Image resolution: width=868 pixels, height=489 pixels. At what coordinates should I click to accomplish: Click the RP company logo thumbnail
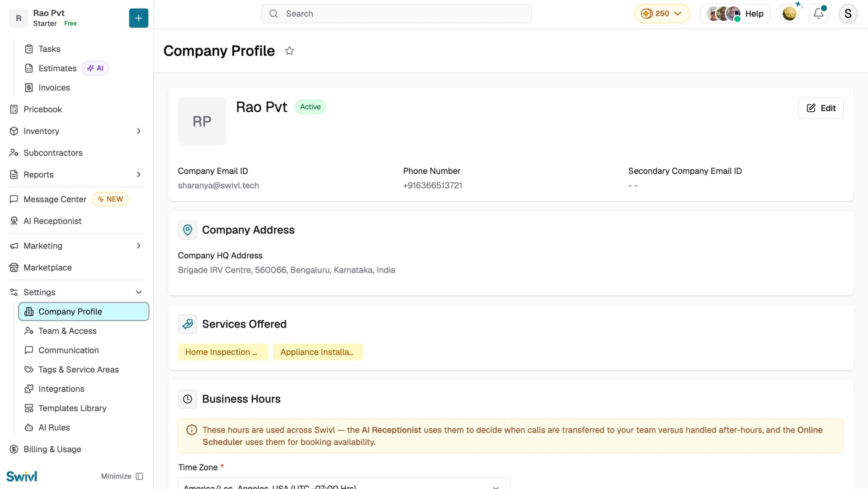pos(202,121)
